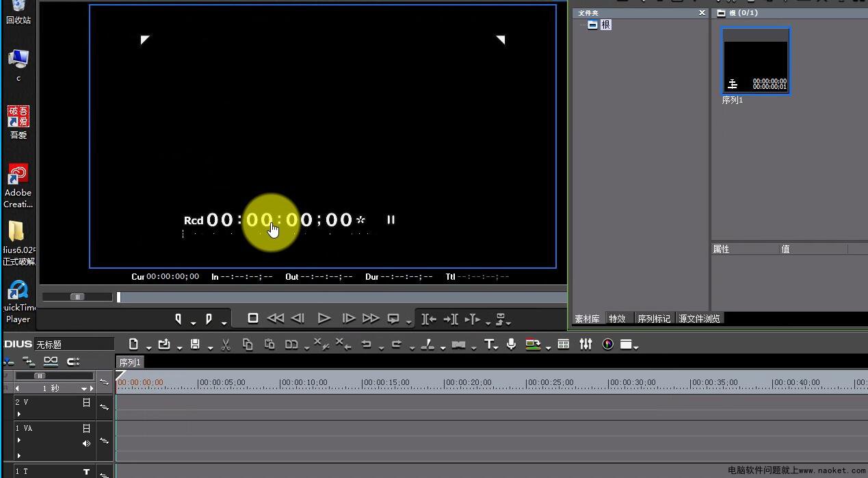Open the New Sequence dropdown arrow
868x478 pixels.
click(148, 348)
